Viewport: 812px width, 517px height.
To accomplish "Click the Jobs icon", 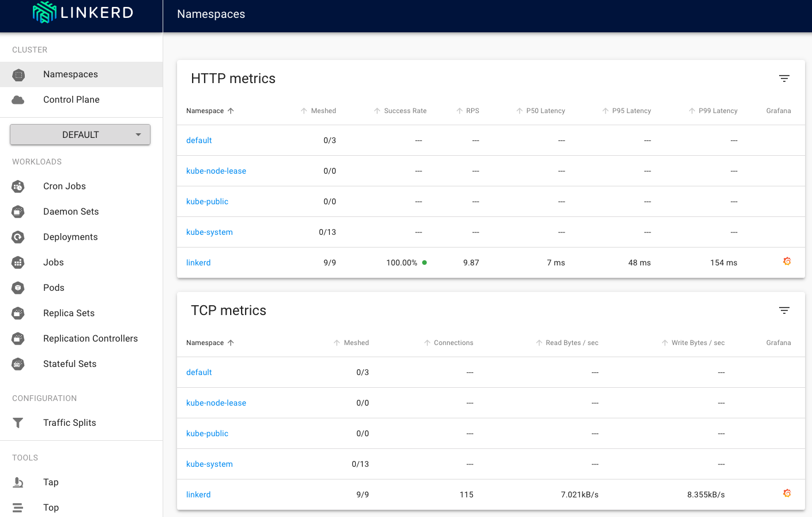I will 18,263.
